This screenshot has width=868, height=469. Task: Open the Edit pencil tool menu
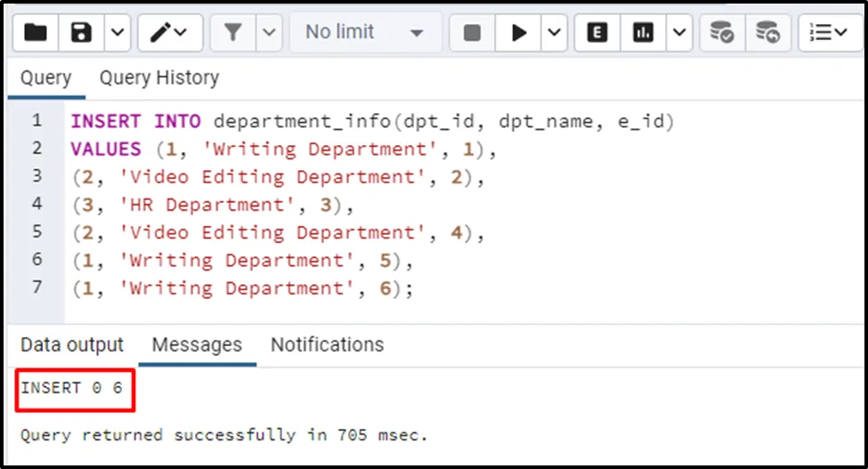[168, 33]
